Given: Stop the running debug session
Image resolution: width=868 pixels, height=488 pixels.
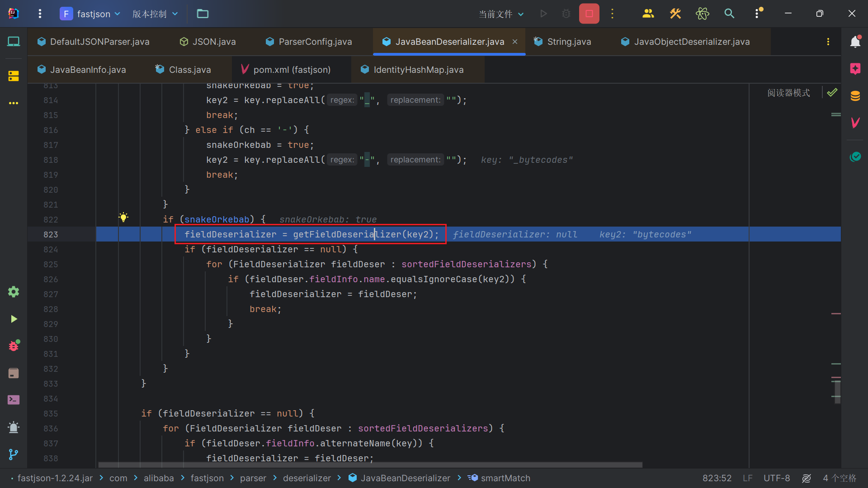Looking at the screenshot, I should tap(589, 14).
